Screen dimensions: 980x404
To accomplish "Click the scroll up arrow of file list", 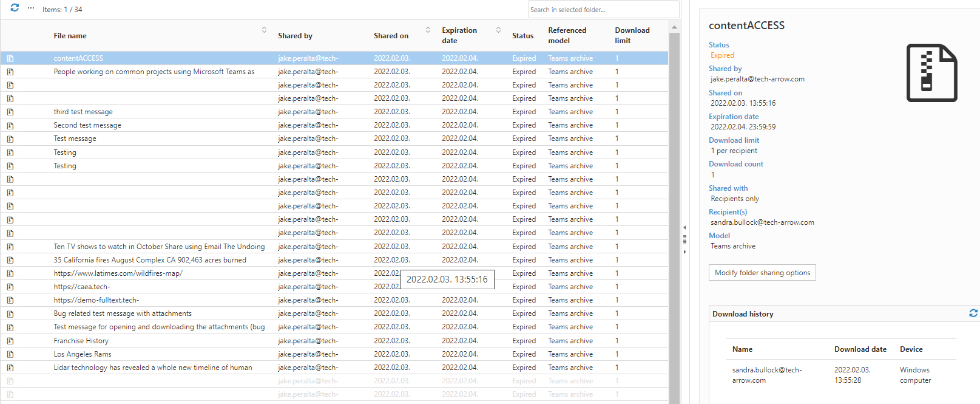I will point(674,27).
